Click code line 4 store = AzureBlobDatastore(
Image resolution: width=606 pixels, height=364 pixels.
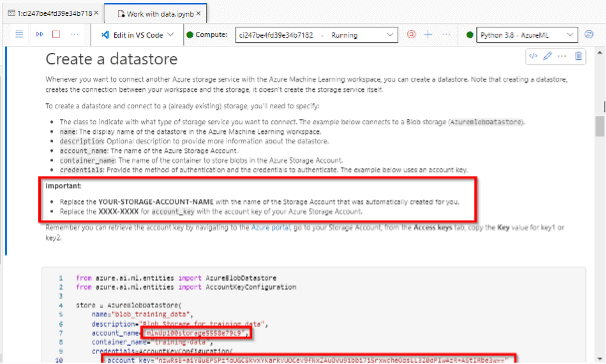[129, 305]
